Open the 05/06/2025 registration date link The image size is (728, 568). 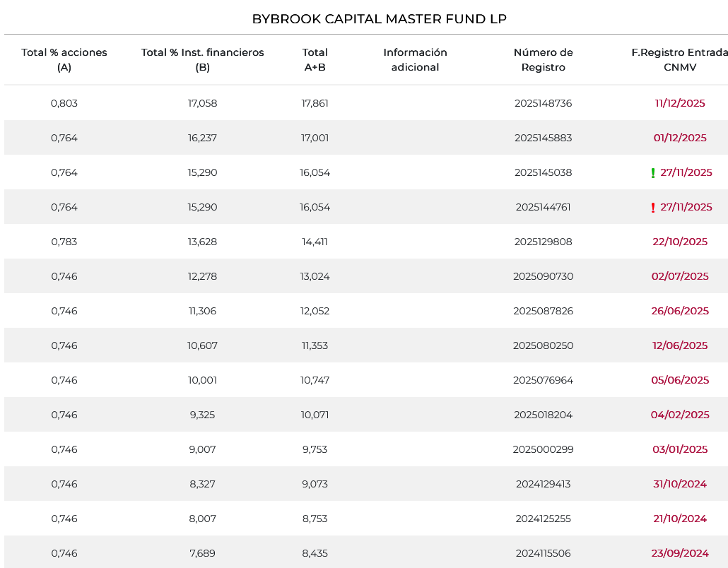pyautogui.click(x=680, y=380)
